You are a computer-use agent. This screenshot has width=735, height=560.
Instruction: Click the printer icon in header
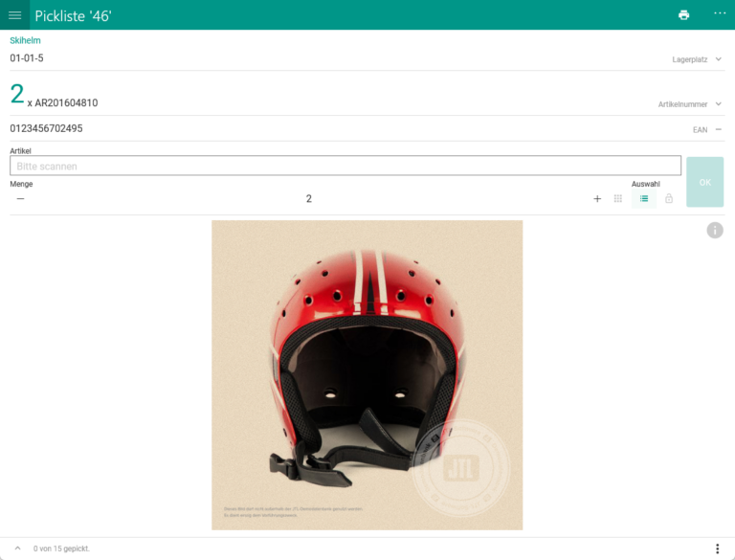[x=683, y=15]
